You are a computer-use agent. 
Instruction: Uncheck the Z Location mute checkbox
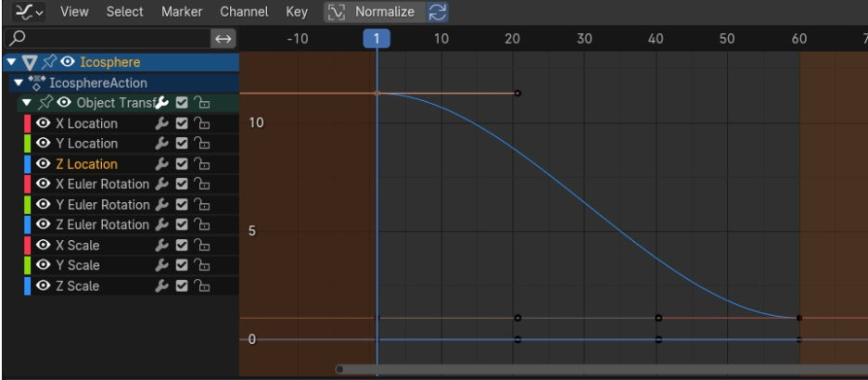[182, 164]
